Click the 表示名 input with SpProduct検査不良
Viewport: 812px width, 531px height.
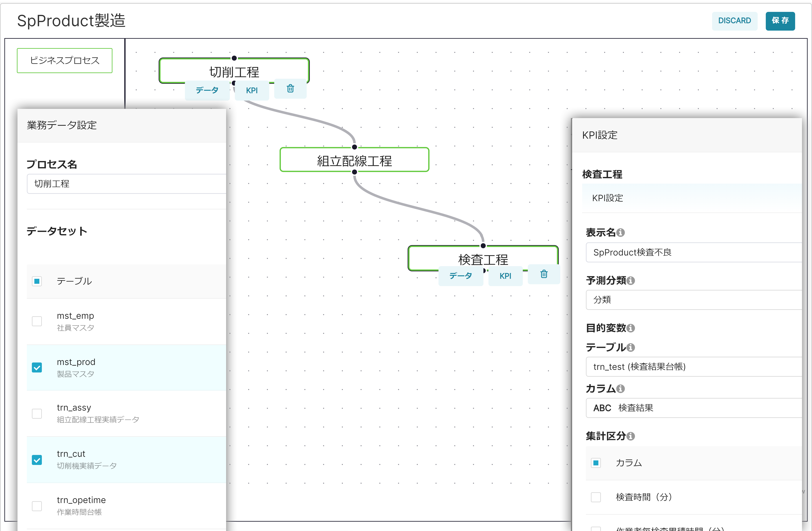click(x=694, y=253)
